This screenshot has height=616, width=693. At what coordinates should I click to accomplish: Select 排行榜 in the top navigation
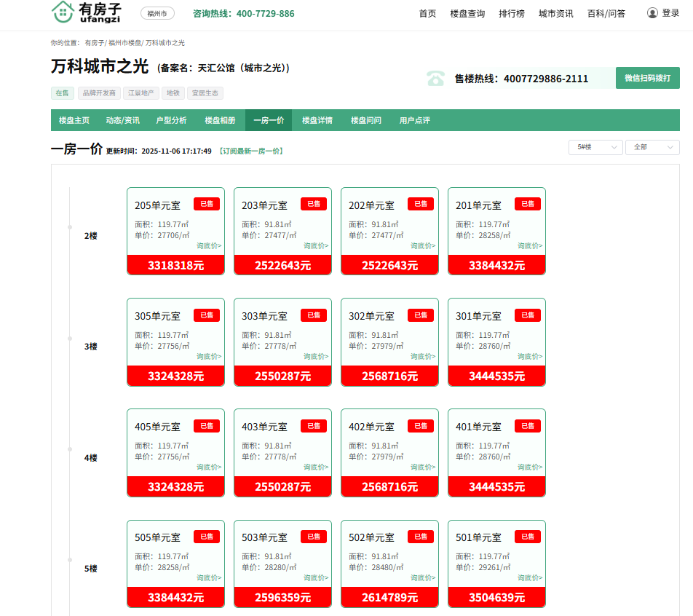(x=511, y=13)
